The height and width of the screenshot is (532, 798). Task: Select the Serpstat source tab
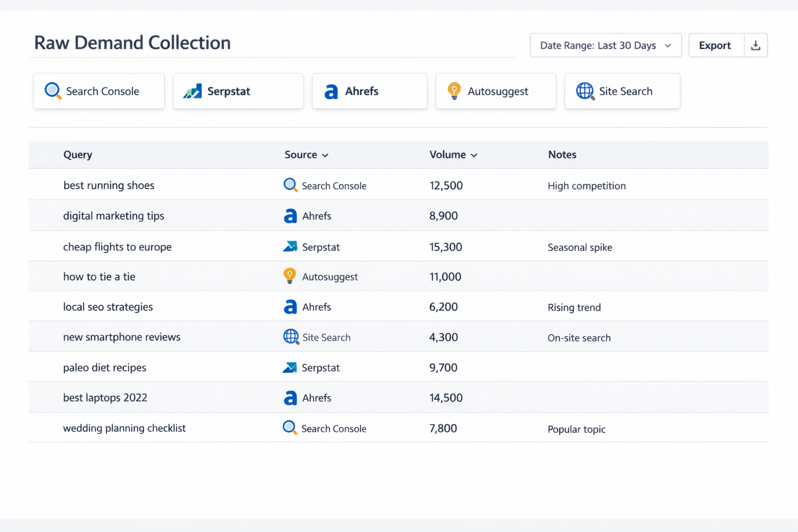tap(238, 91)
